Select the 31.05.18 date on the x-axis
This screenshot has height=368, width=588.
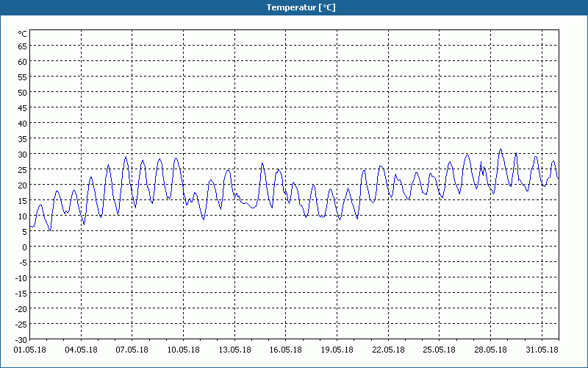tap(541, 350)
